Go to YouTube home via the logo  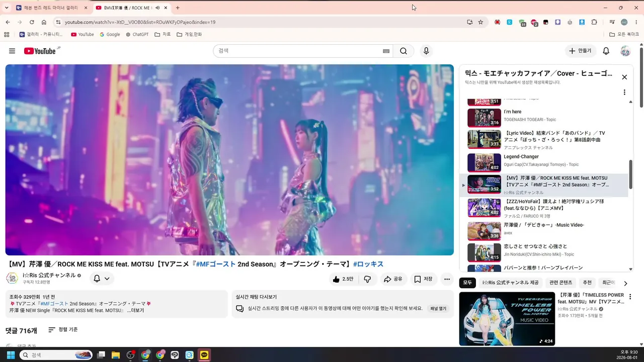40,51
